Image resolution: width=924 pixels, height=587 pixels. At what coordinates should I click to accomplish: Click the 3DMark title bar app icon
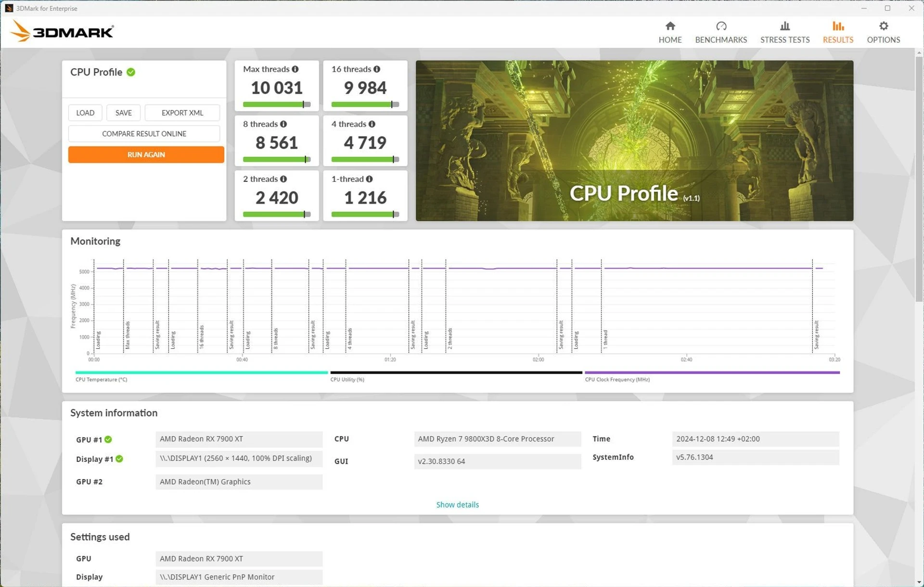click(x=9, y=8)
